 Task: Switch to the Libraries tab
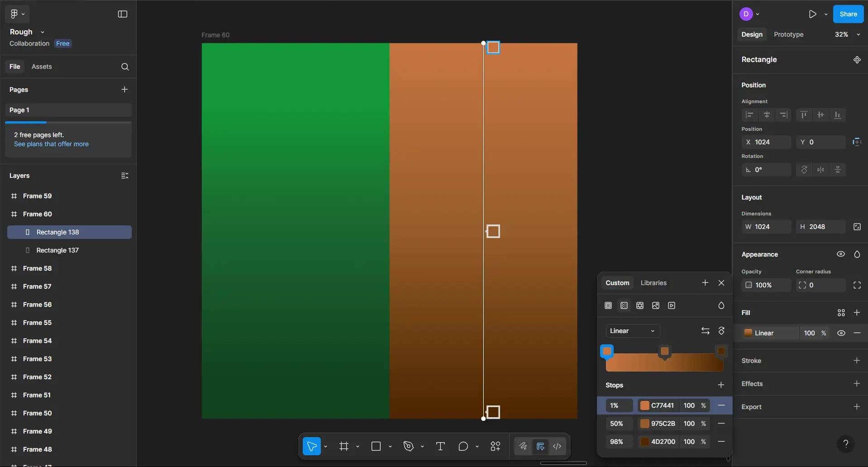click(653, 283)
